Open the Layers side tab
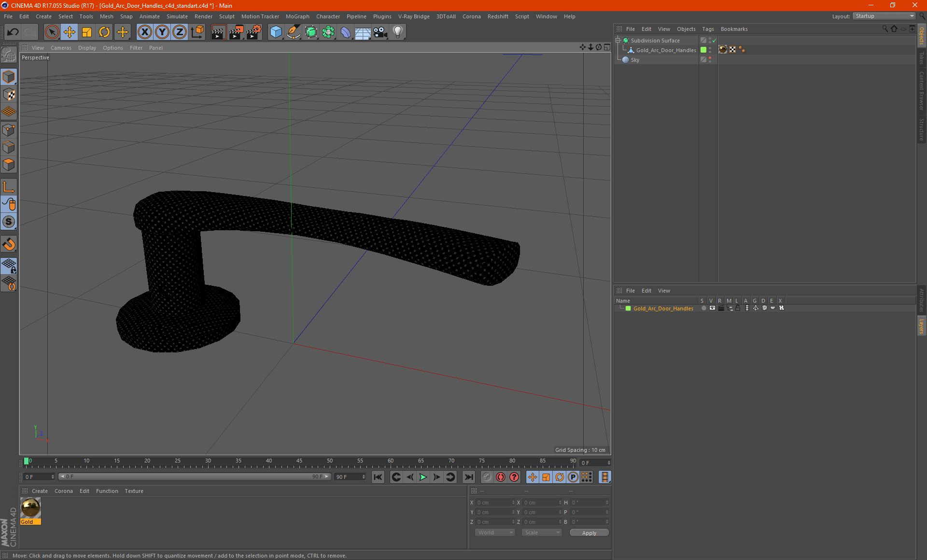Screen dimensions: 927x560 click(922, 326)
